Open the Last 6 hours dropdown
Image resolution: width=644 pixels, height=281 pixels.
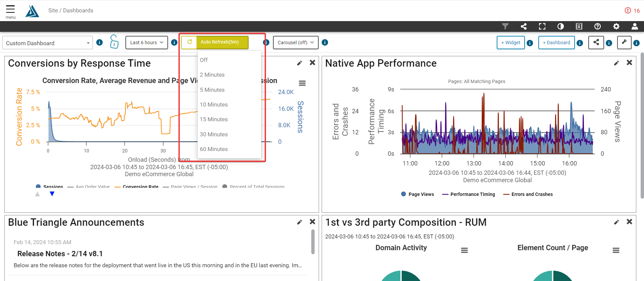pos(147,43)
